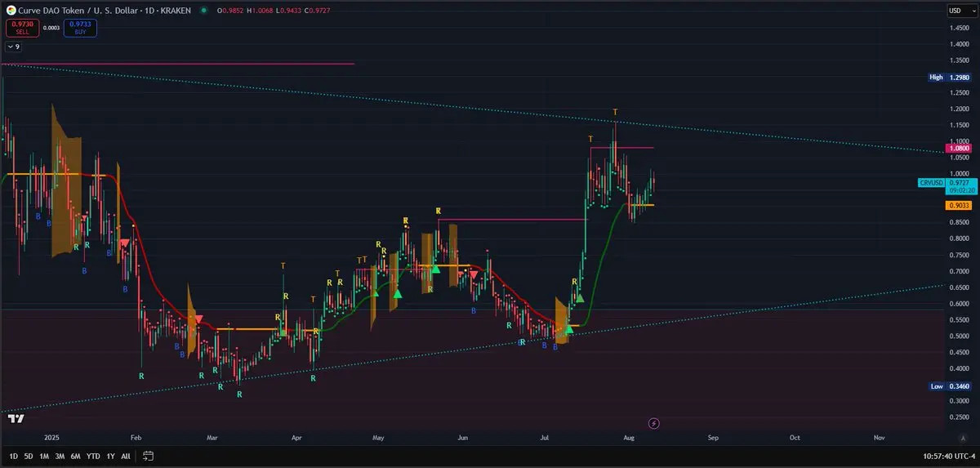980x468 pixels.
Task: Select the 1D time range
Action: coord(13,456)
